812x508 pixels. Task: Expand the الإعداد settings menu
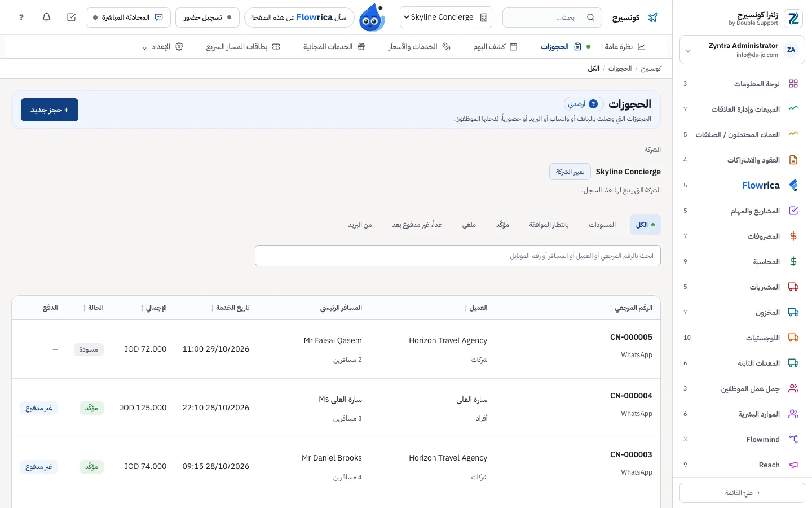coord(163,47)
